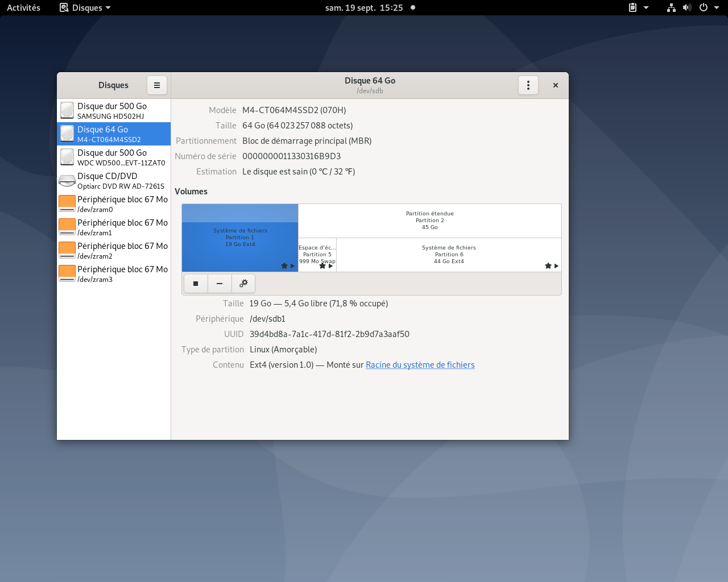728x582 pixels.
Task: Click the Le disque est sain status
Action: (299, 172)
